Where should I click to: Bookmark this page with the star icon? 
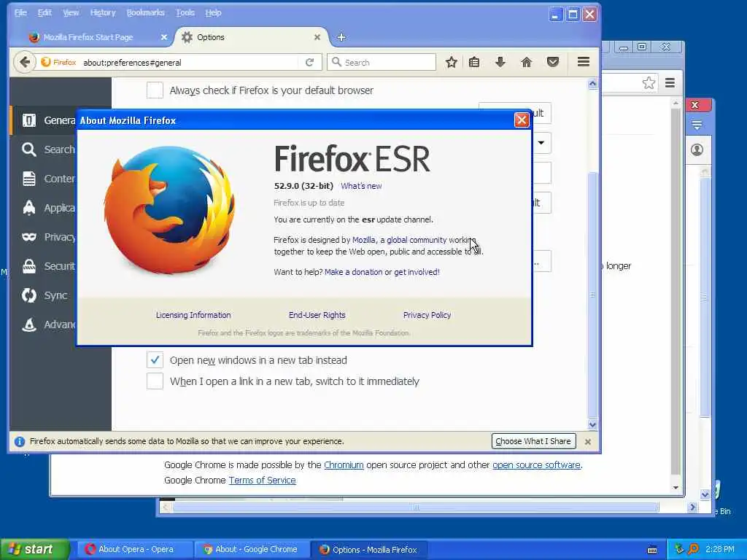(451, 62)
